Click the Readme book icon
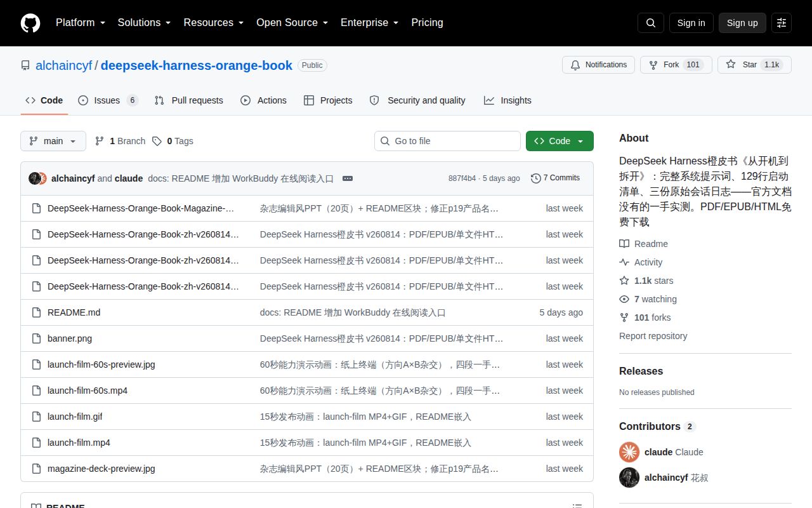 [x=624, y=244]
